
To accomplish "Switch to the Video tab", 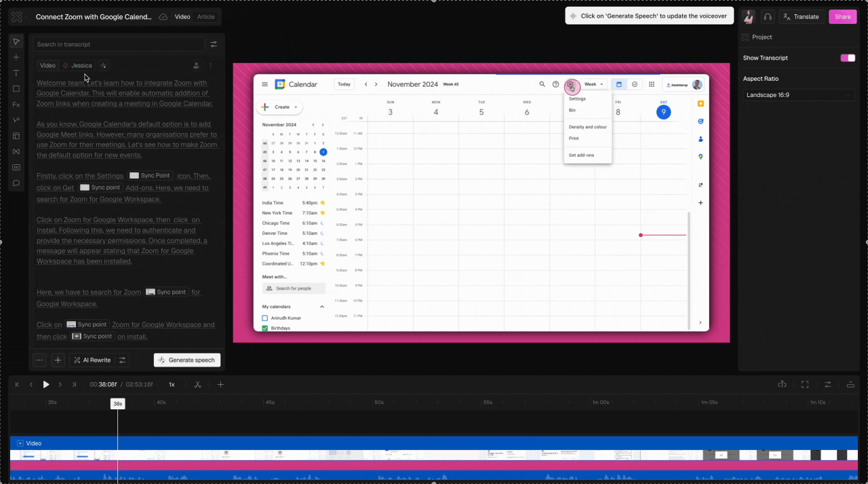I will point(182,17).
